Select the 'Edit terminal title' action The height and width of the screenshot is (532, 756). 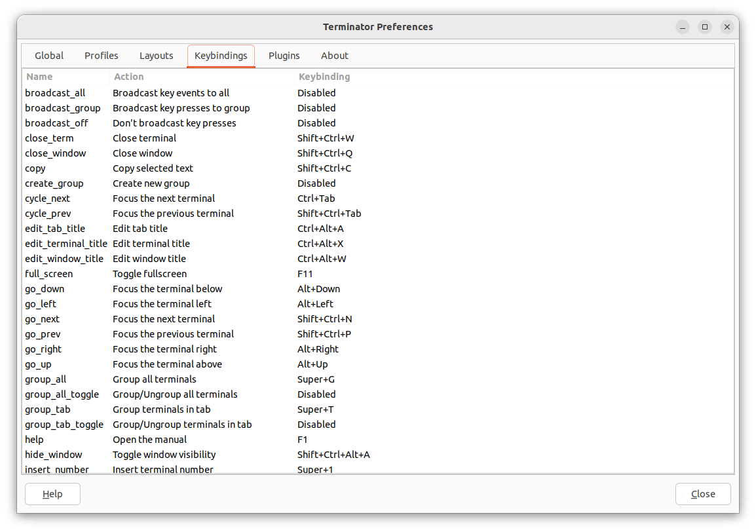point(151,244)
